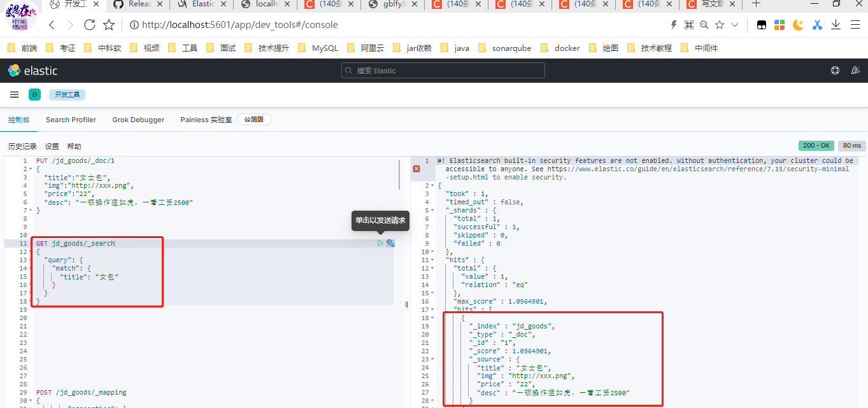Click the green D space avatar
Screen dimensions: 868x408
(x=34, y=95)
